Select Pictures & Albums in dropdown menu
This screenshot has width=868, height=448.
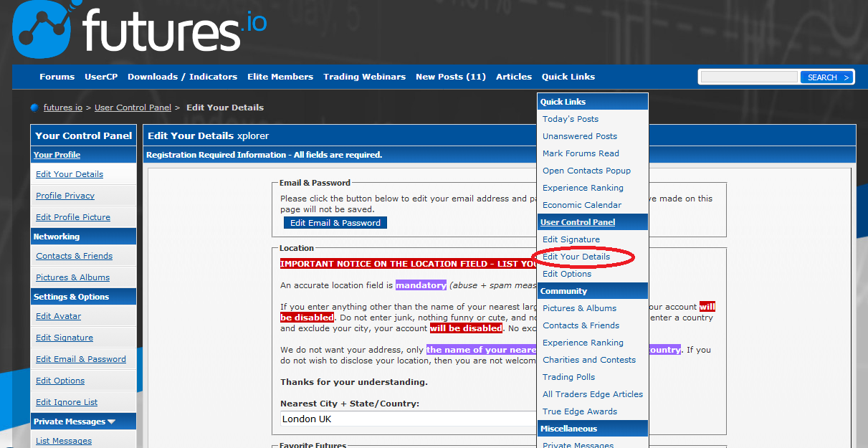(x=579, y=308)
